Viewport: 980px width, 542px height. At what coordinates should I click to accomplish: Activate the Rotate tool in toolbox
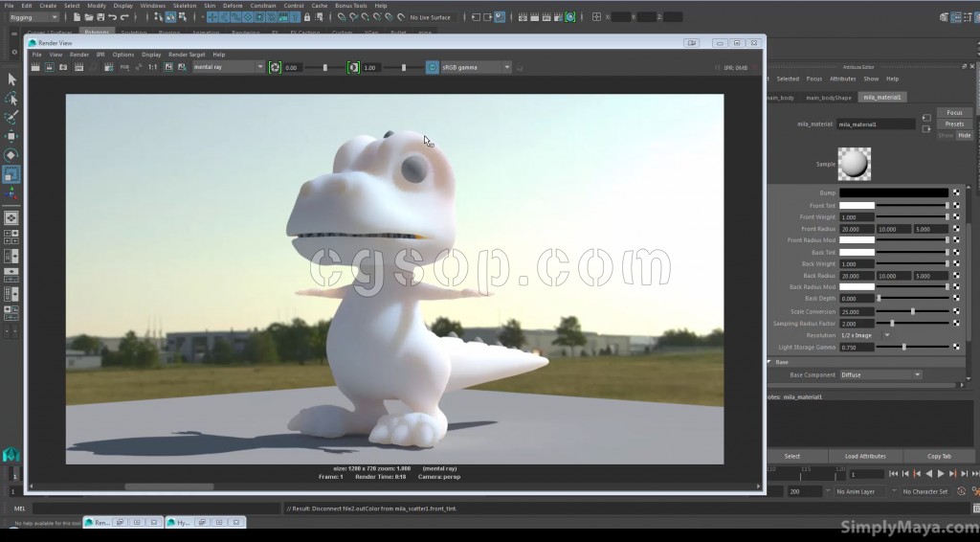pyautogui.click(x=11, y=155)
